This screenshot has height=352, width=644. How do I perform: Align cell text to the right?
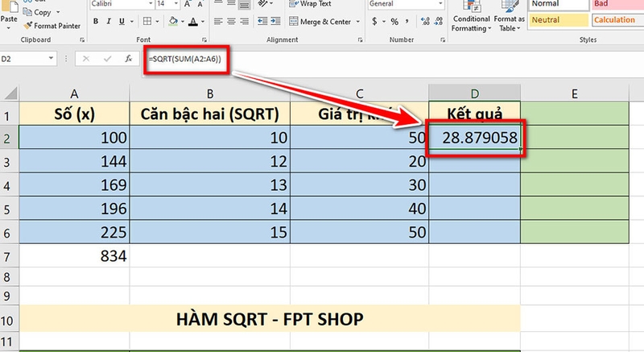pos(245,22)
